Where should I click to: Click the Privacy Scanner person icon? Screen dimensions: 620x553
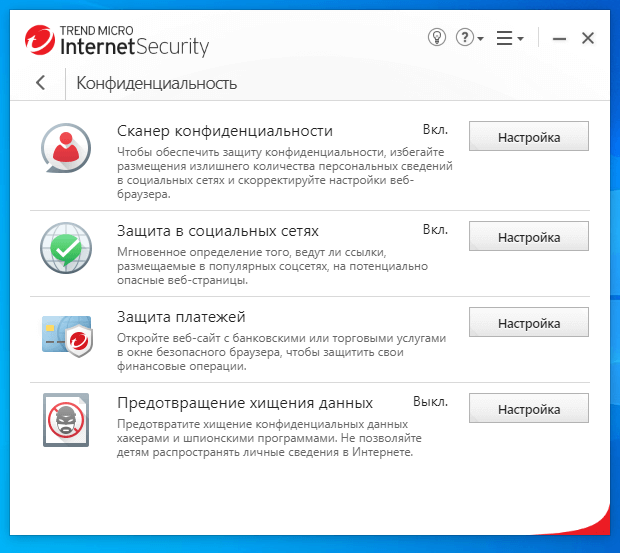coord(66,150)
